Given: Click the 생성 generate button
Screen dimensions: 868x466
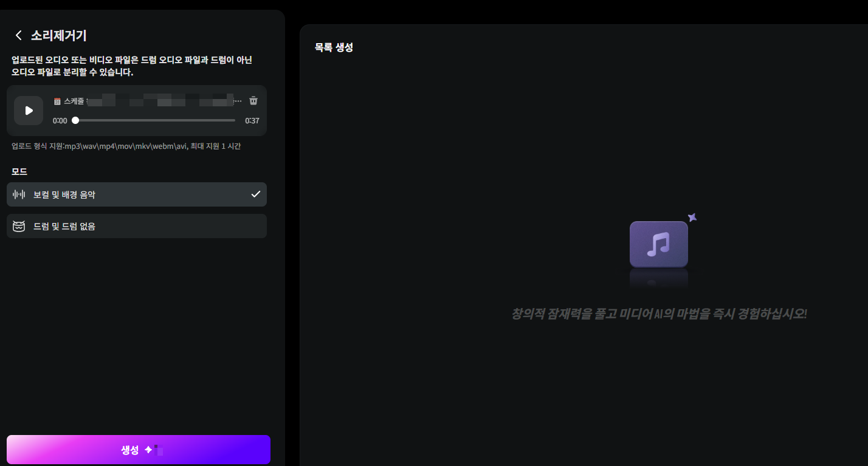Looking at the screenshot, I should (x=139, y=450).
